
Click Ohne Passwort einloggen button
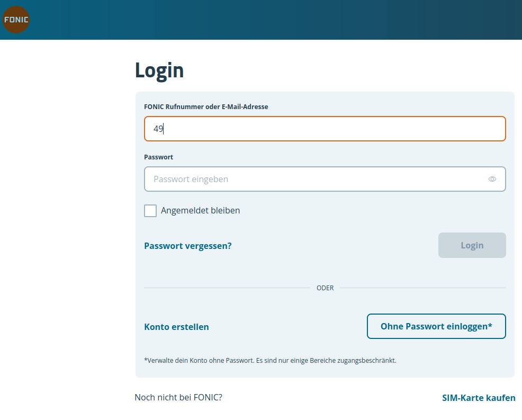tap(436, 326)
